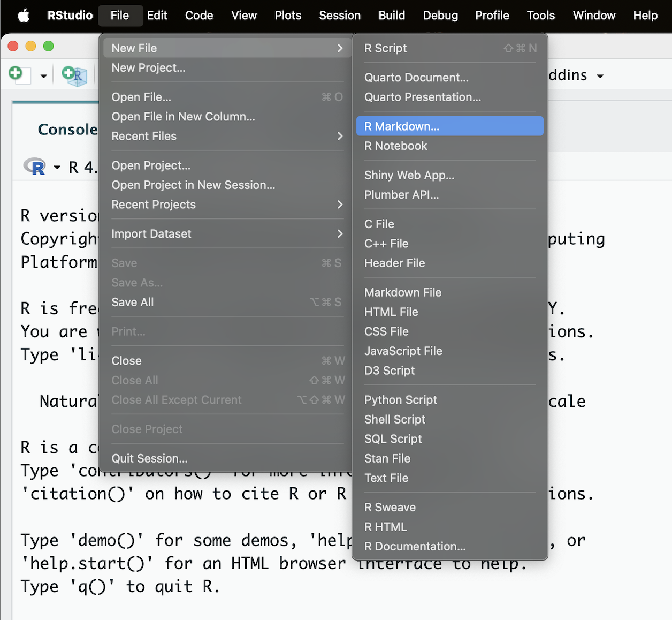Open the View menu
The width and height of the screenshot is (672, 620).
click(244, 16)
